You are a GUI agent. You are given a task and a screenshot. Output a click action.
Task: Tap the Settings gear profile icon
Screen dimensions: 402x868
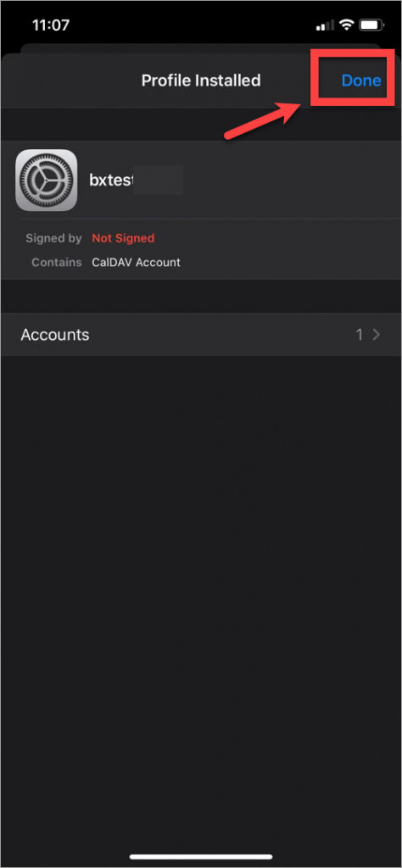[x=47, y=180]
